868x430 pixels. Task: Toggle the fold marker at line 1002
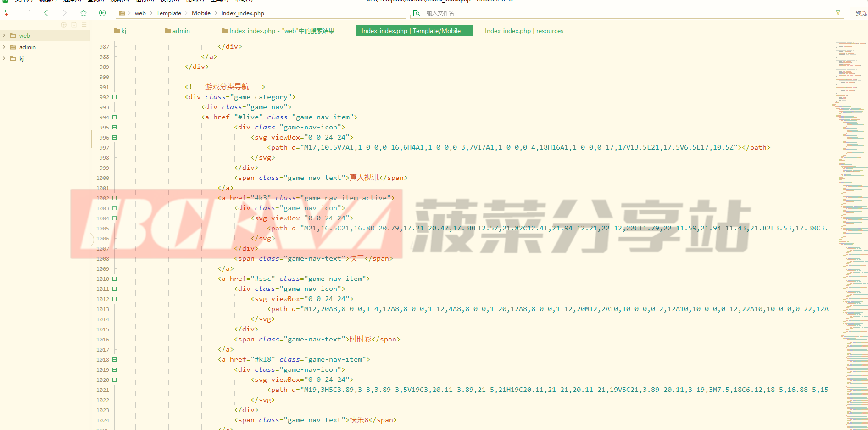(x=115, y=198)
